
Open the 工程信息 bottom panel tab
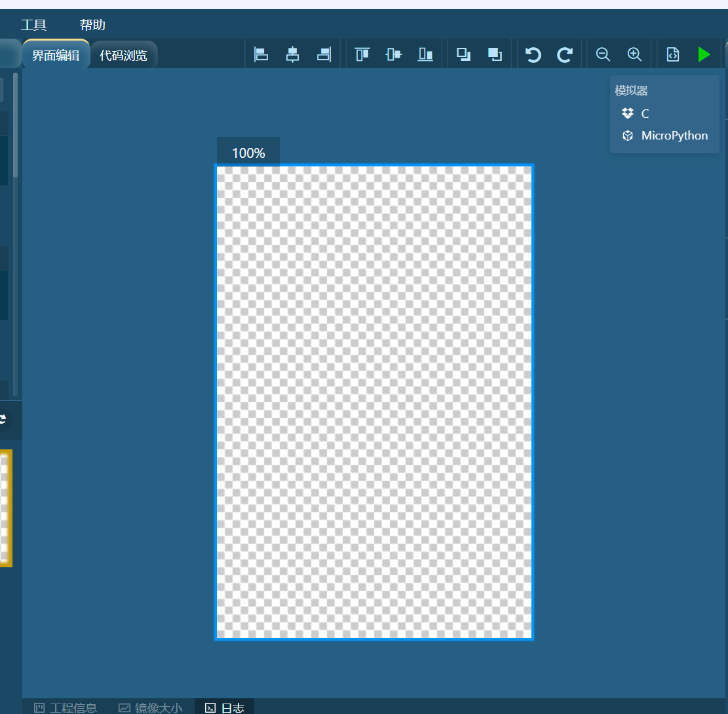pos(66,707)
